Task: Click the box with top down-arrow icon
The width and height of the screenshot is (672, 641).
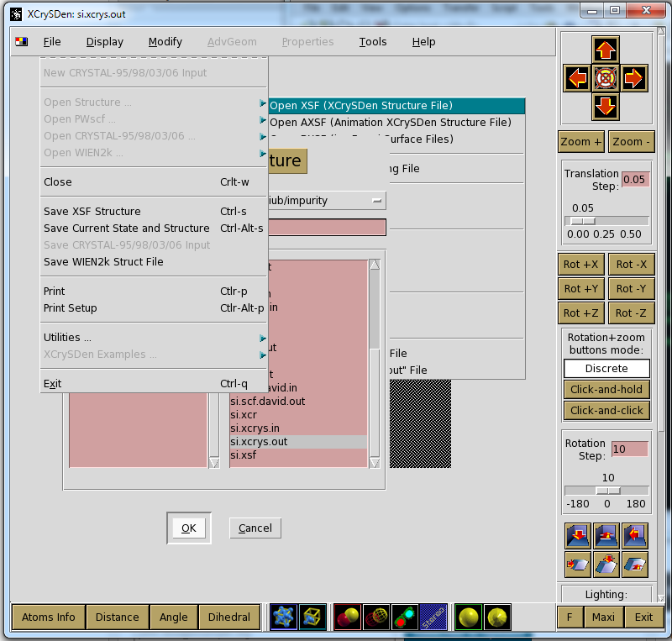Action: (x=606, y=565)
